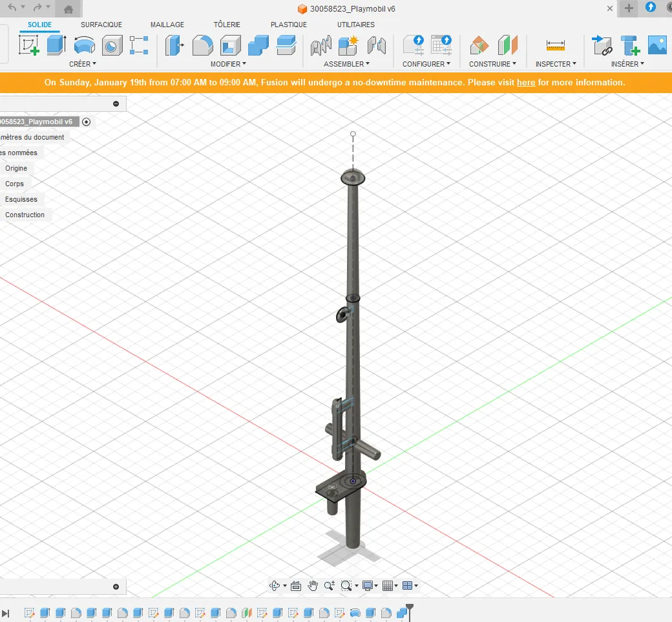Expand the CONFIGURER dropdown
This screenshot has width=672, height=622.
426,64
